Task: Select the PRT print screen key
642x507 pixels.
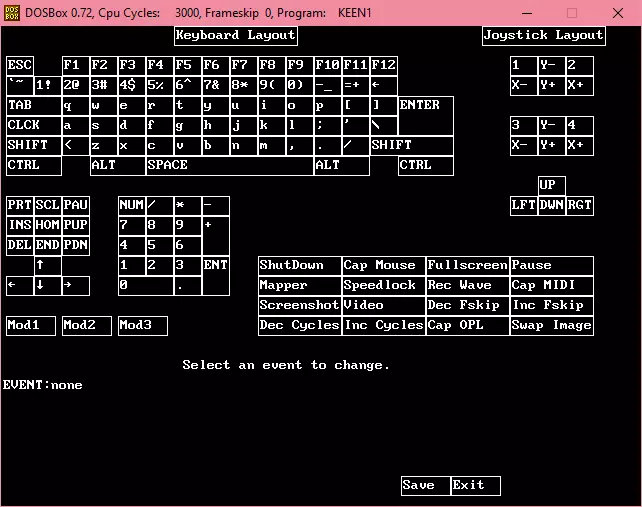Action: click(x=20, y=205)
